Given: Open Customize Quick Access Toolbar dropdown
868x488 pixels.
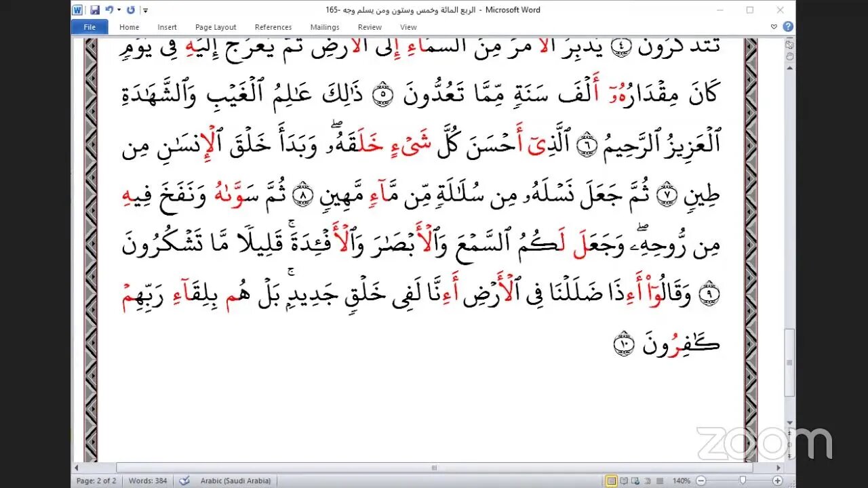Looking at the screenshot, I should coord(146,10).
